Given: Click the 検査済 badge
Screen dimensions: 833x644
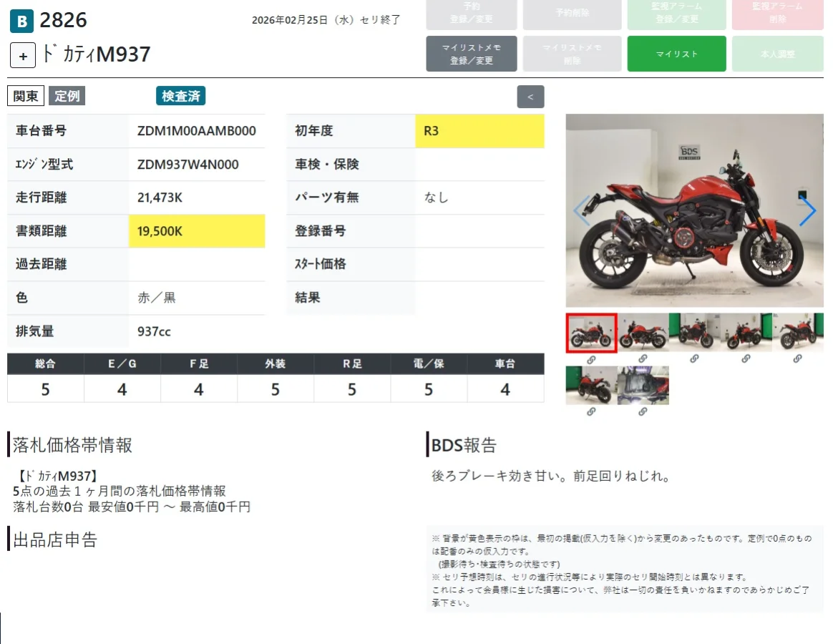Looking at the screenshot, I should click(180, 96).
